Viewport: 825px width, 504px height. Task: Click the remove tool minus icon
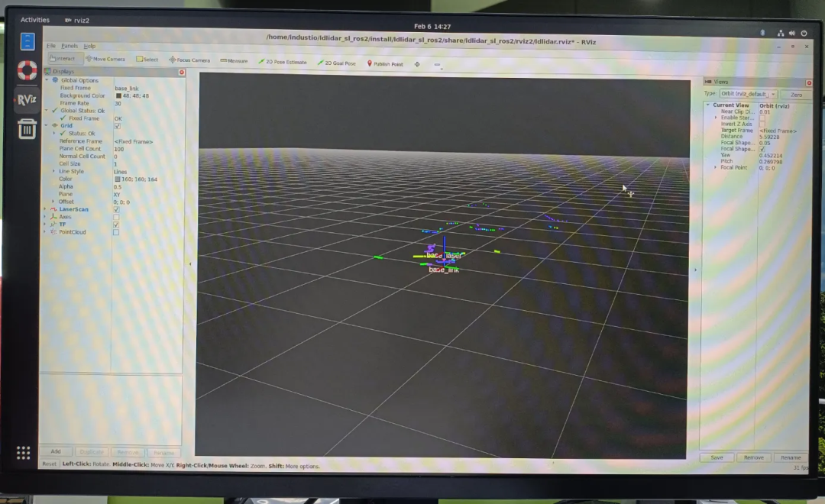click(437, 65)
